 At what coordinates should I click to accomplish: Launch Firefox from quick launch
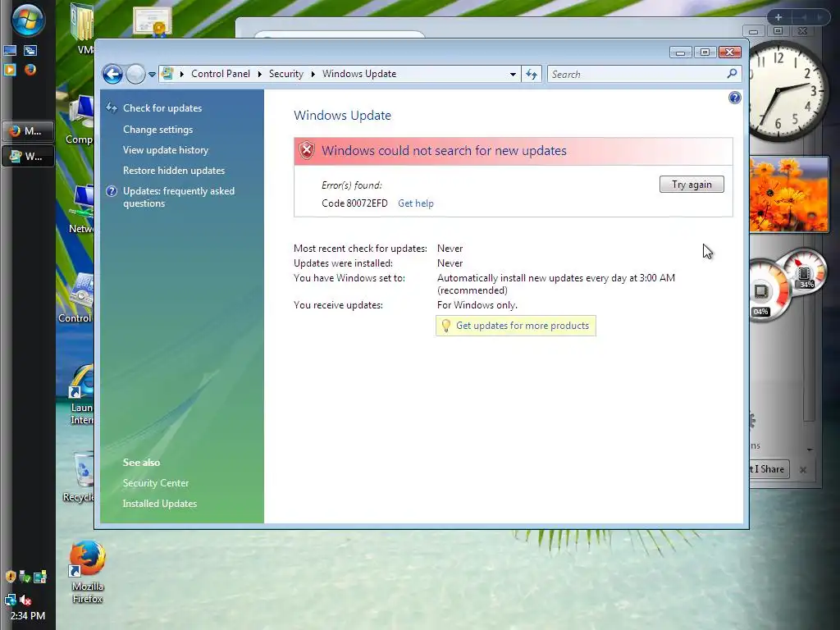point(30,70)
